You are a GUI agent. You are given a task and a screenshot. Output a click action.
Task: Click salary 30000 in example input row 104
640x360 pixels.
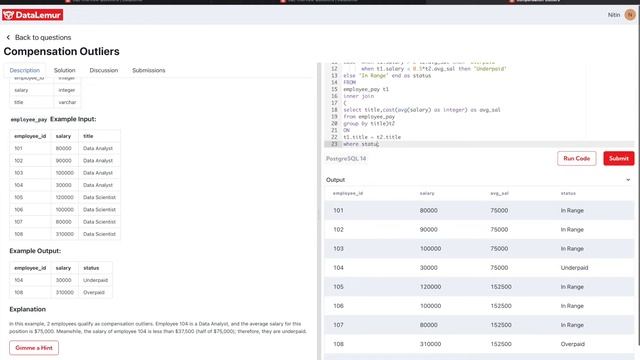coord(63,185)
